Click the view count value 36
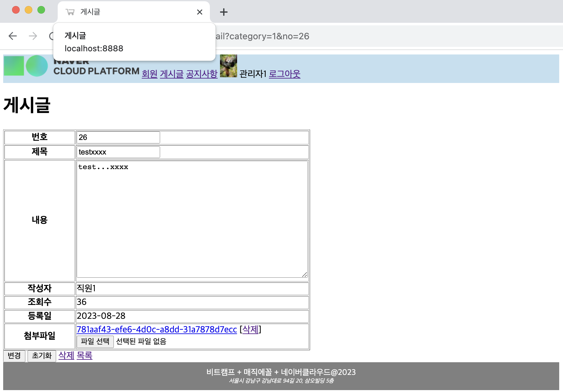The image size is (563, 392). click(x=81, y=302)
